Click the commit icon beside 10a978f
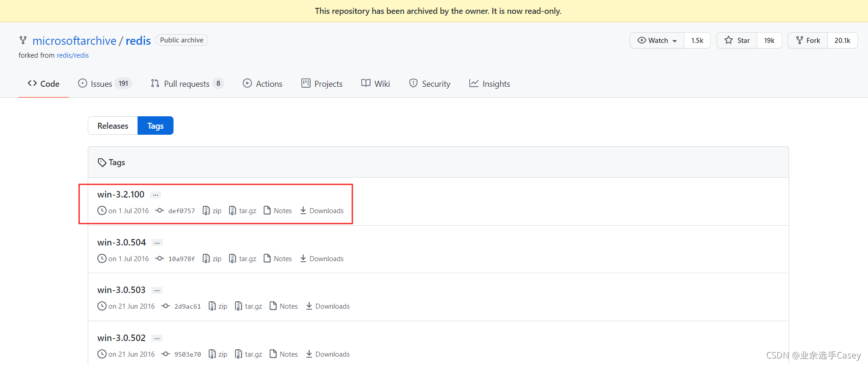Image resolution: width=868 pixels, height=365 pixels. point(160,258)
